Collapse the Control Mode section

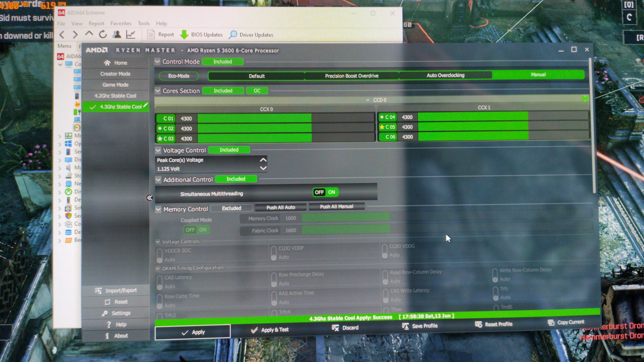(x=157, y=61)
